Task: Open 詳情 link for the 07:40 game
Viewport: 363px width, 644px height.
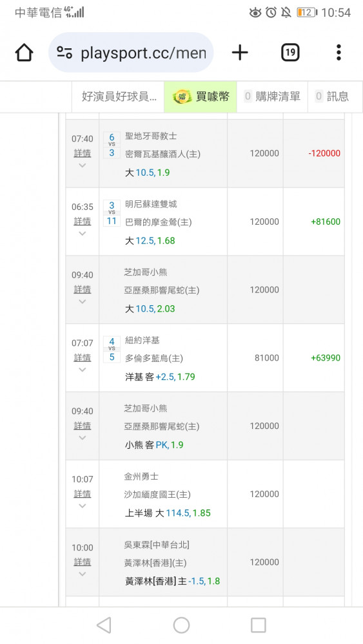Action: click(x=83, y=153)
